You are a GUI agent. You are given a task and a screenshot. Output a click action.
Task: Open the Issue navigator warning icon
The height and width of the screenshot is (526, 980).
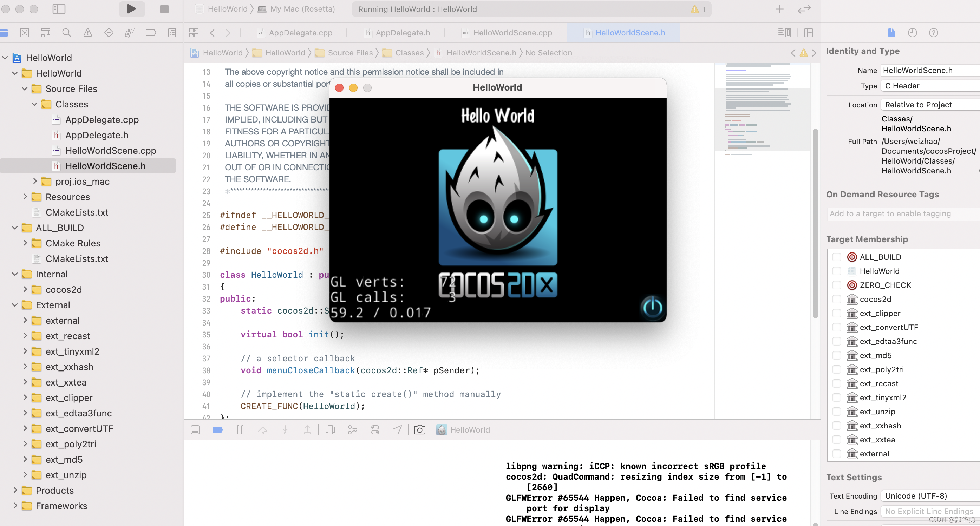[87, 33]
